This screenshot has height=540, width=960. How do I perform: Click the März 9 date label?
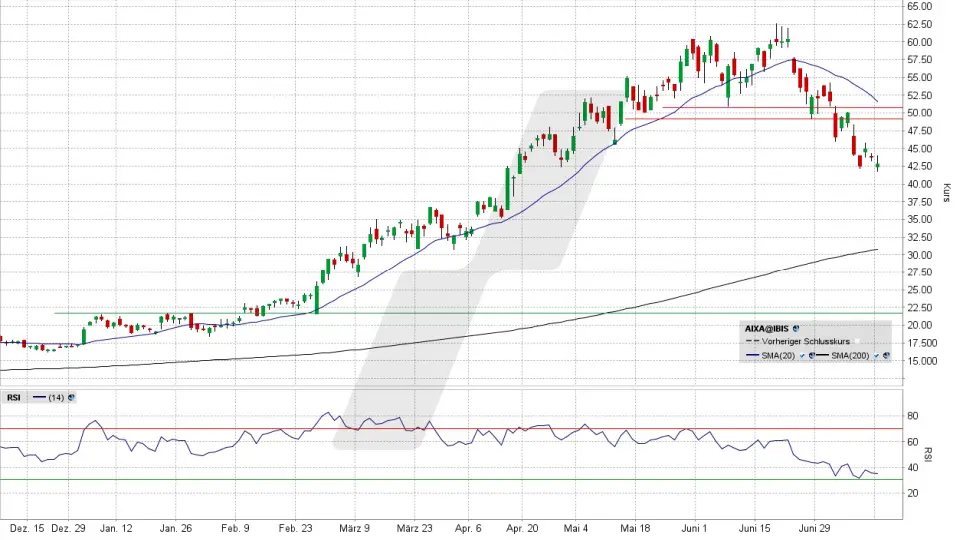(354, 528)
